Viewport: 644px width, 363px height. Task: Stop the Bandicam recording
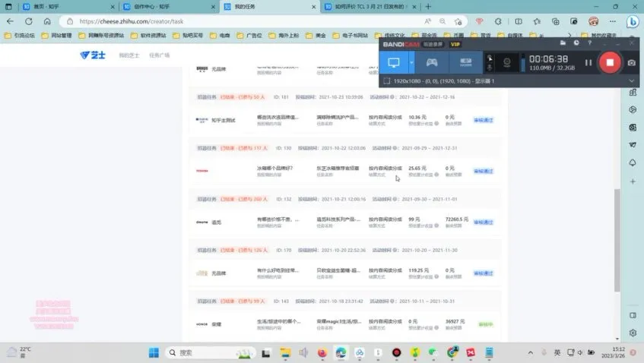[x=609, y=62]
